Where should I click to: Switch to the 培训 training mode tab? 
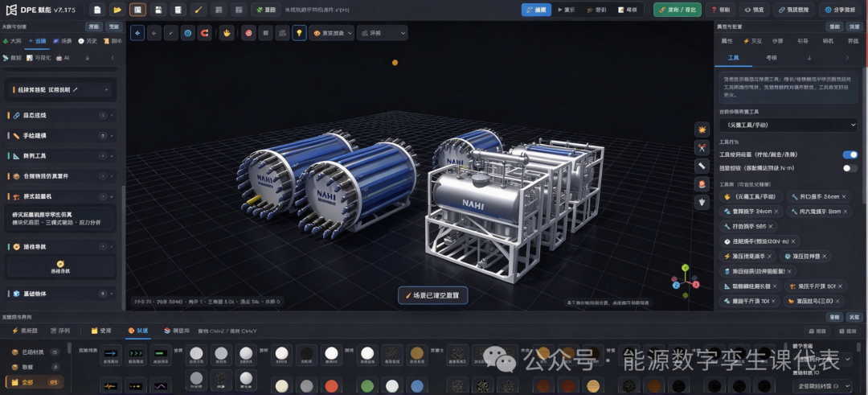(596, 10)
